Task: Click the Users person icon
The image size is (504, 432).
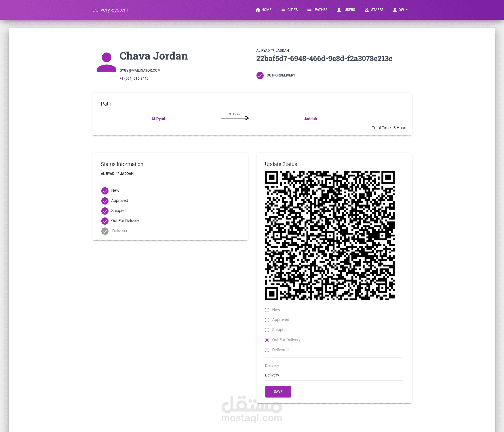Action: (339, 10)
